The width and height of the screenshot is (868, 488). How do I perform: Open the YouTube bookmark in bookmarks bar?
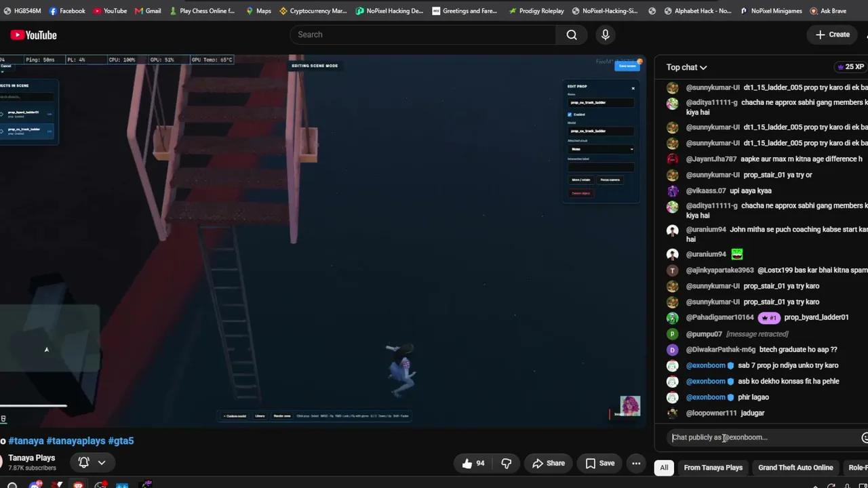pos(110,11)
